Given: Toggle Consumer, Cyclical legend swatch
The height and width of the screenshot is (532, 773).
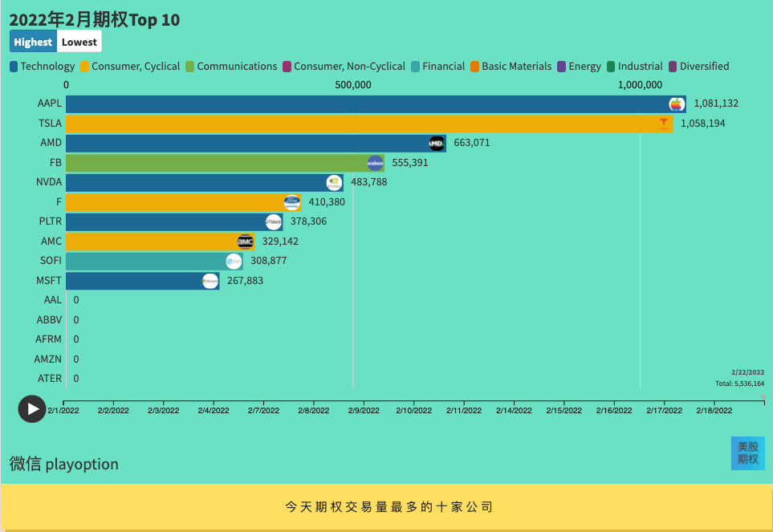Looking at the screenshot, I should point(85,67).
